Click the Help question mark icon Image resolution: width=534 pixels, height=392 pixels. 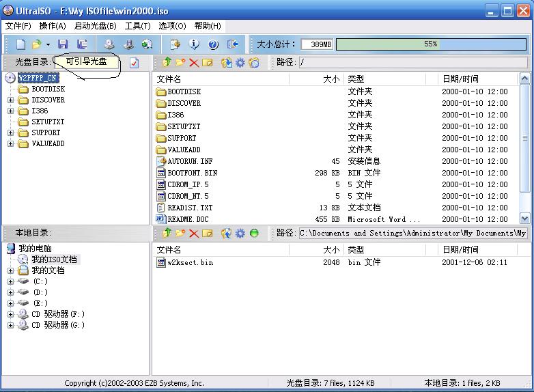pyautogui.click(x=213, y=44)
